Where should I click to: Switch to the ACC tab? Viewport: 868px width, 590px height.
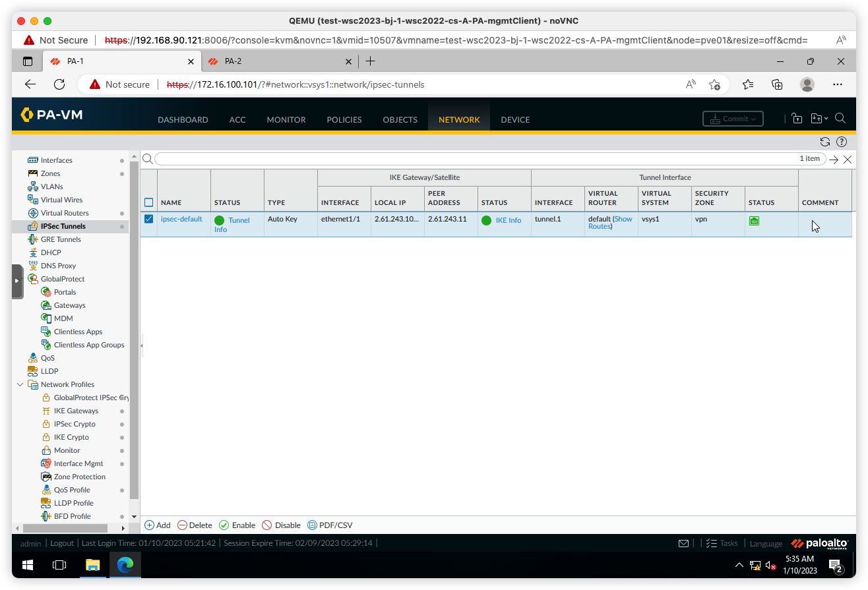point(237,120)
